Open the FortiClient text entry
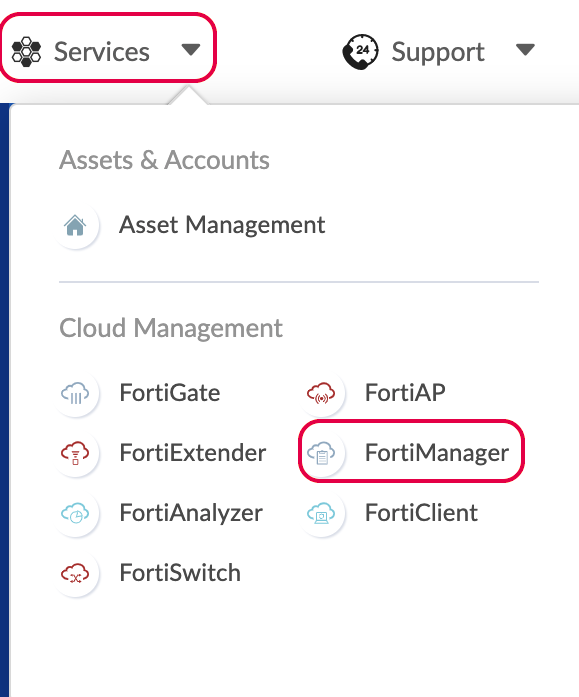579x697 pixels. [x=421, y=513]
